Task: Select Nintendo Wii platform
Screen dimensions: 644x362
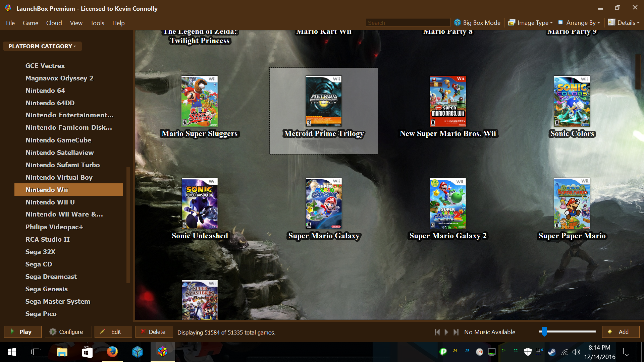Action: click(68, 190)
